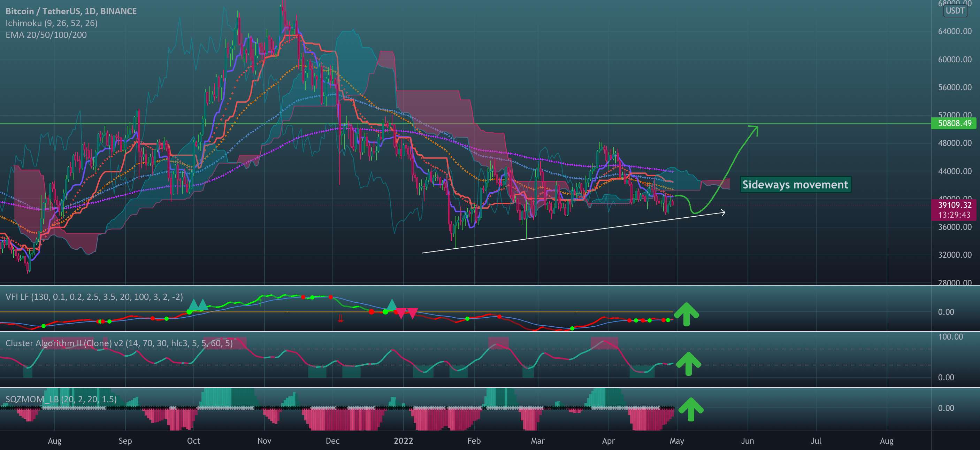Select the Bitcoin / TetherUS chart title
Viewport: 980px width, 450px height.
[x=71, y=11]
